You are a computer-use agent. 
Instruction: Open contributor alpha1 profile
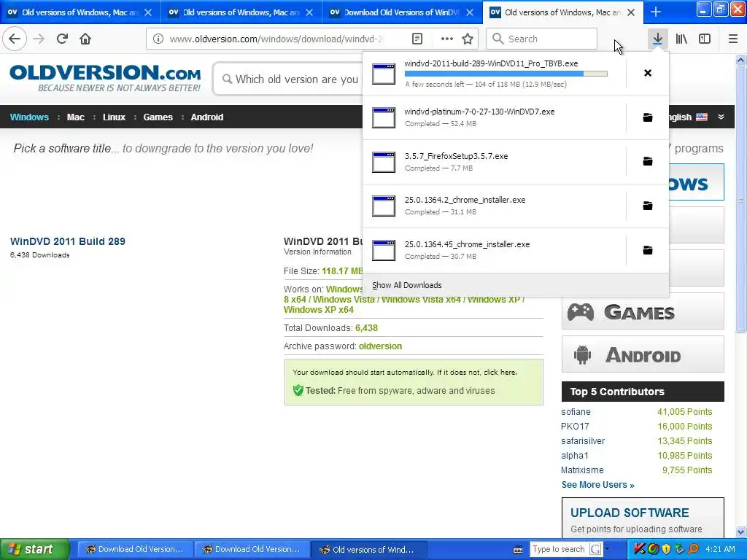pos(575,456)
